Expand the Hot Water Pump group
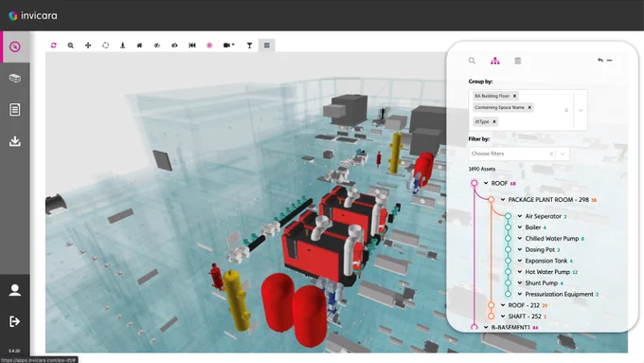The width and height of the screenshot is (644, 363). [520, 272]
